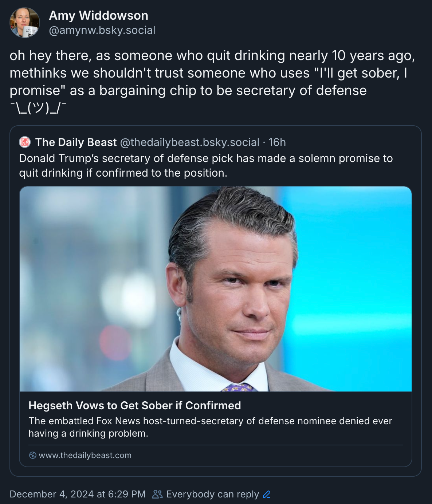Click Everybody can reply setting
The width and height of the screenshot is (432, 504).
213,494
